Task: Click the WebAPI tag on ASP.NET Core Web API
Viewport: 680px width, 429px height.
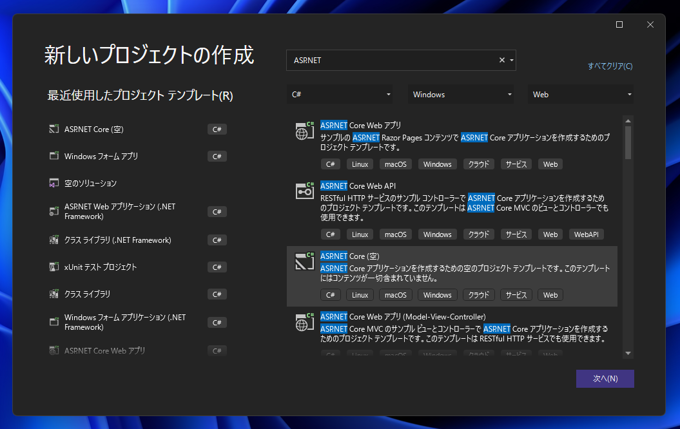Action: (586, 234)
